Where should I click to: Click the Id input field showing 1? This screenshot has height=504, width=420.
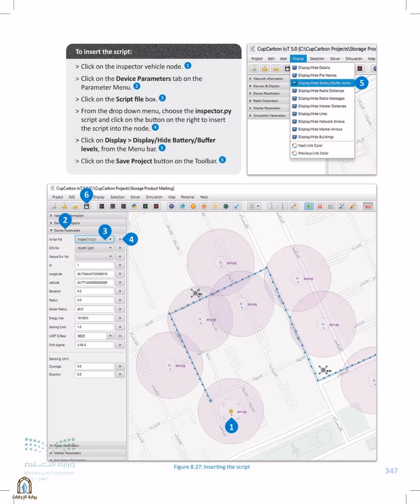pyautogui.click(x=94, y=265)
